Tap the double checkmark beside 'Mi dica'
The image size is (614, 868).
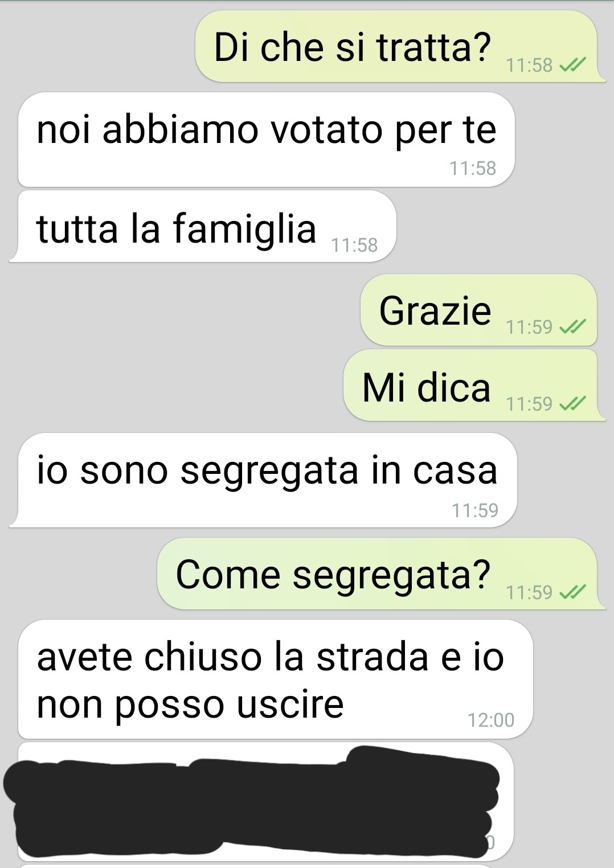pos(572,404)
